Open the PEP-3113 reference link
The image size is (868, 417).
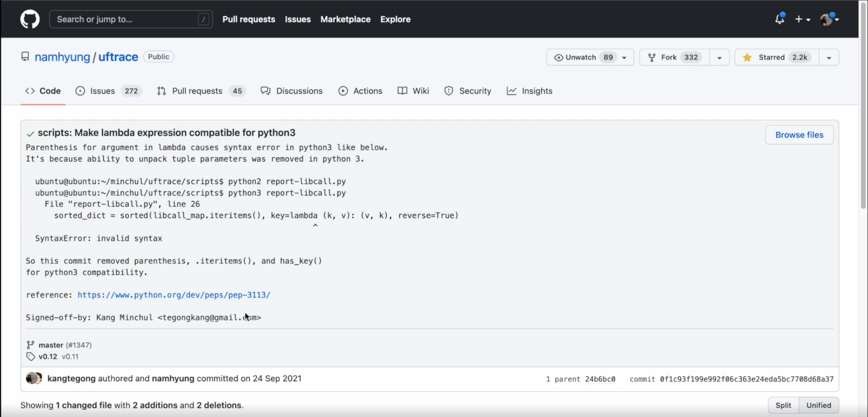click(174, 295)
